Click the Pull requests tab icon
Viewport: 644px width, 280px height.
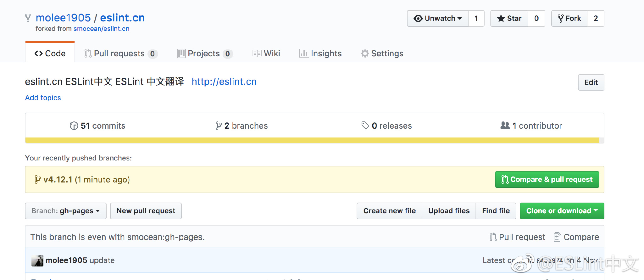coord(88,53)
